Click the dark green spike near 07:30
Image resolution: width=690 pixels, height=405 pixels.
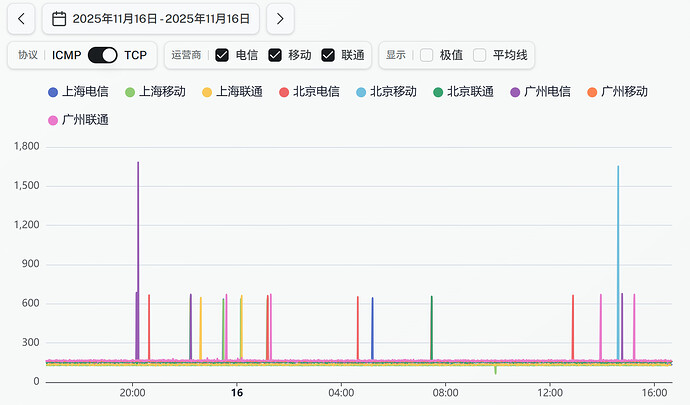pos(432,328)
